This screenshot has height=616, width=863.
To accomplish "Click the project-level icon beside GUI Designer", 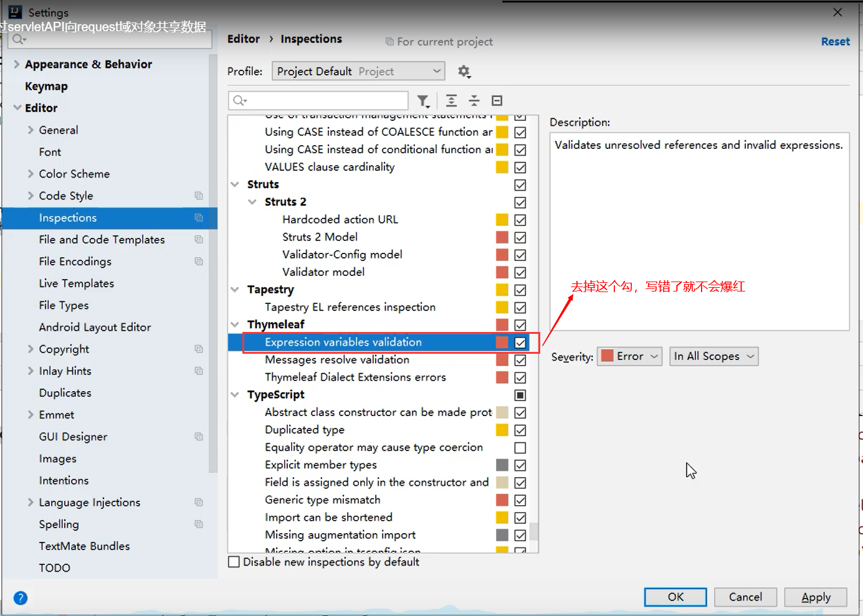I will (x=199, y=437).
